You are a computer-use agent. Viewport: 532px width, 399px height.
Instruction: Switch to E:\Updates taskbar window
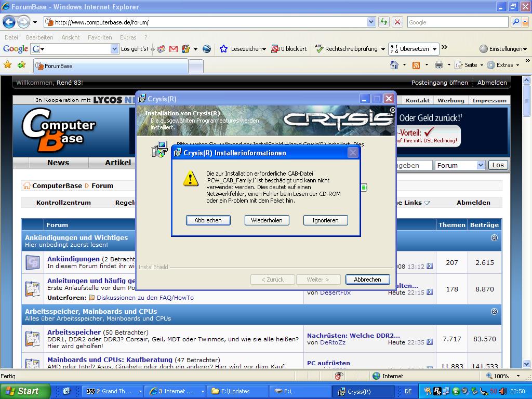(238, 391)
